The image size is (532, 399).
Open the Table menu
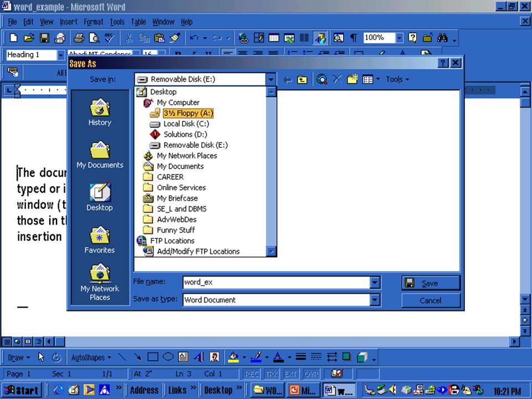tap(139, 22)
